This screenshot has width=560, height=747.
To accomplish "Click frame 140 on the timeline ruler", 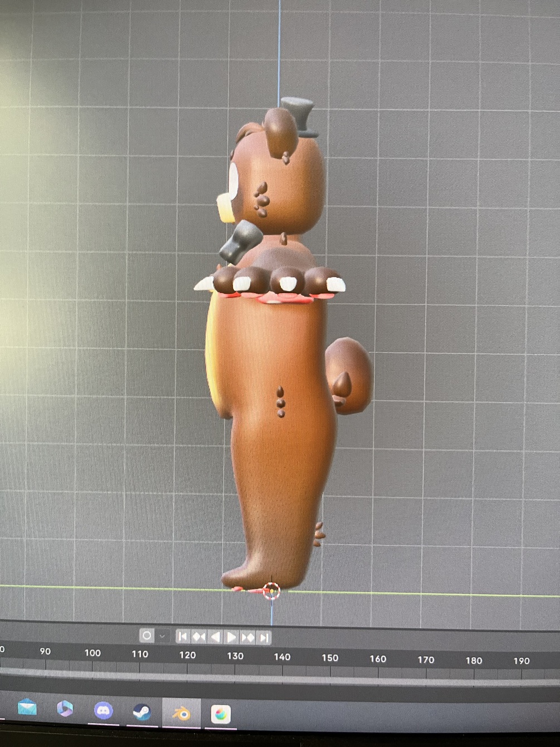I will pos(282,657).
